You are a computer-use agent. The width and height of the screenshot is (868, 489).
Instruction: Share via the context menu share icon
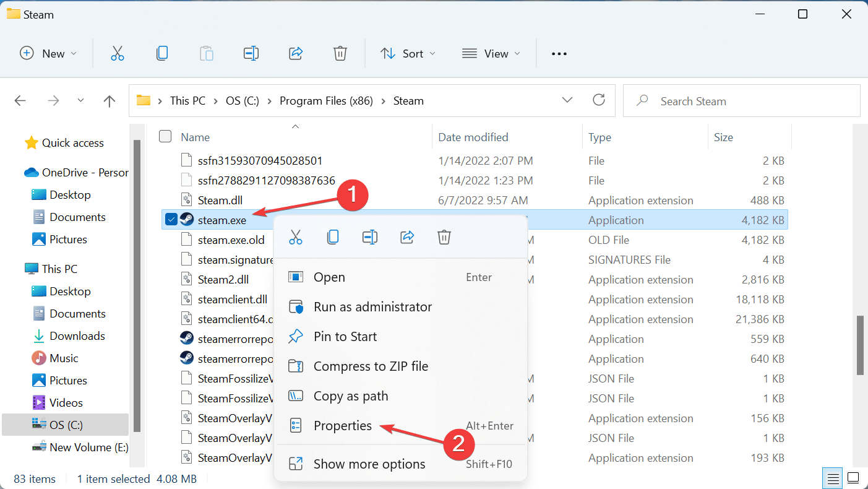click(x=407, y=237)
